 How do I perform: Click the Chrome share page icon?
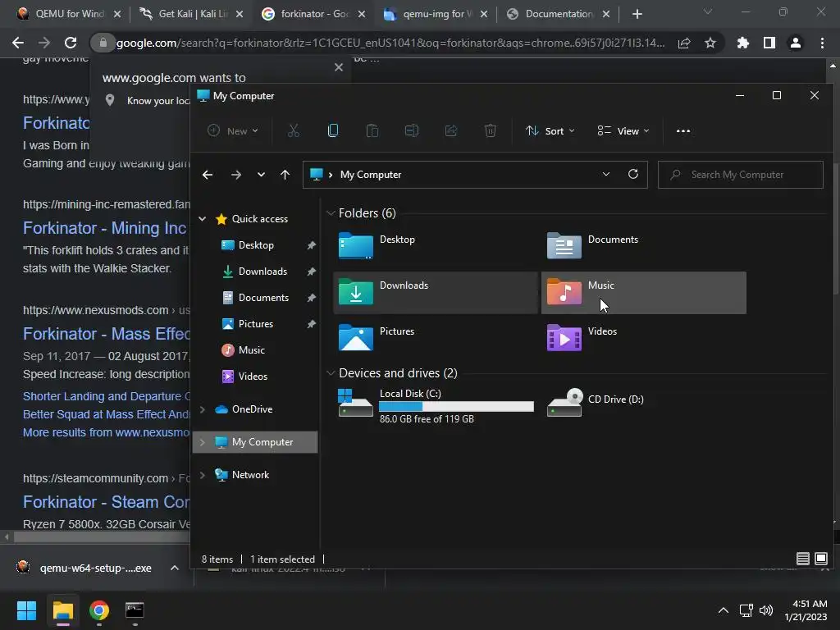click(x=684, y=43)
